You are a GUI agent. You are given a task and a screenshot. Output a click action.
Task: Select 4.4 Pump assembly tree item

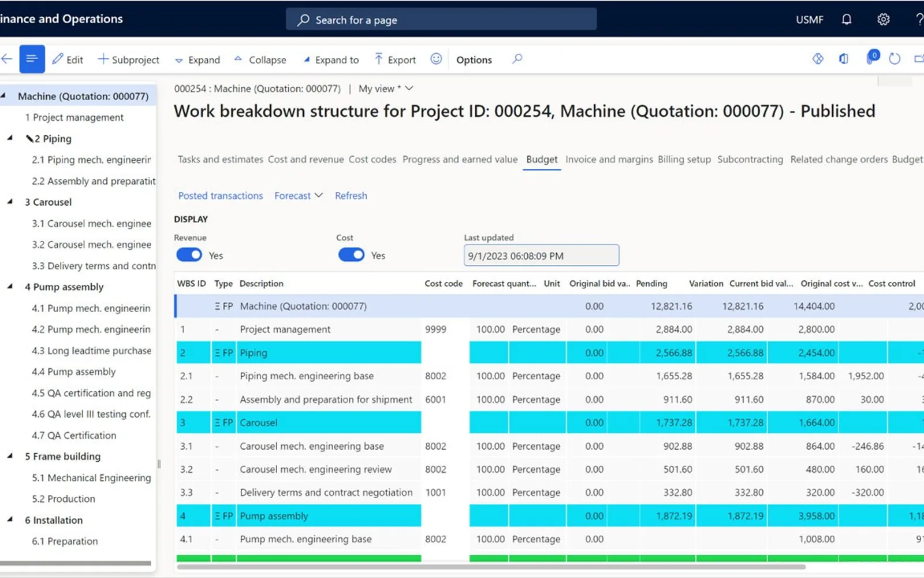73,372
